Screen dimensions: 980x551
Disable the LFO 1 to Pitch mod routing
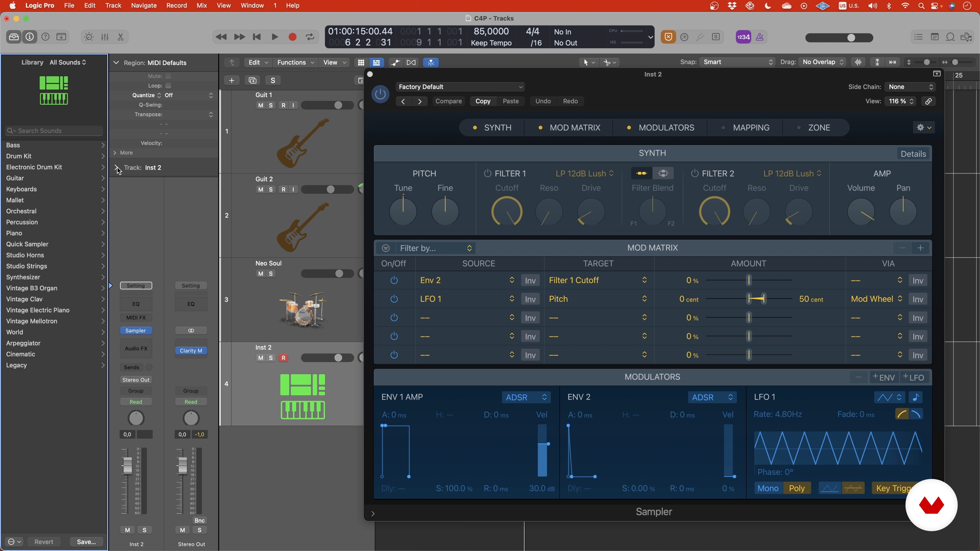pyautogui.click(x=394, y=299)
